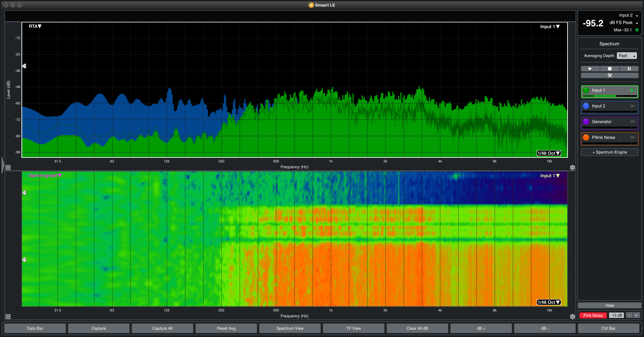The width and height of the screenshot is (644, 337).
Task: Select the Input 2 engine row
Action: click(609, 107)
